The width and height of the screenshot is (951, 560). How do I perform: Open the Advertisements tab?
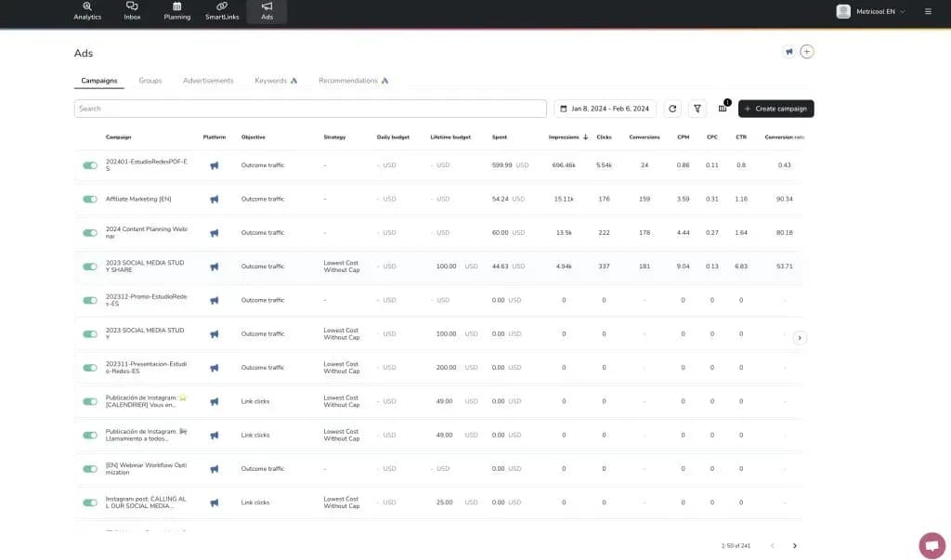pos(208,81)
